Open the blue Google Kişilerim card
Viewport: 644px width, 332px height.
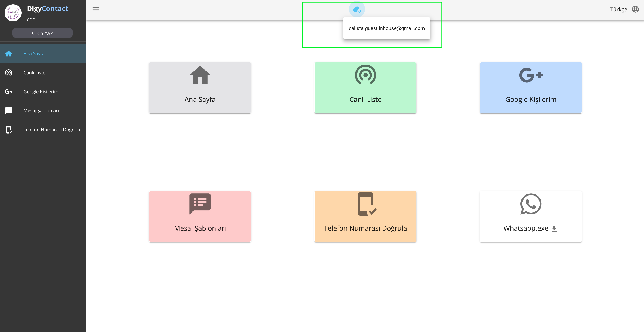[x=530, y=88]
